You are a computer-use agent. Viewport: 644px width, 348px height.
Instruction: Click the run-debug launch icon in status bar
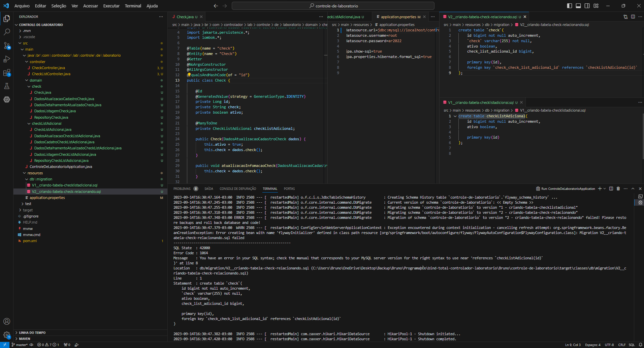tap(76, 345)
